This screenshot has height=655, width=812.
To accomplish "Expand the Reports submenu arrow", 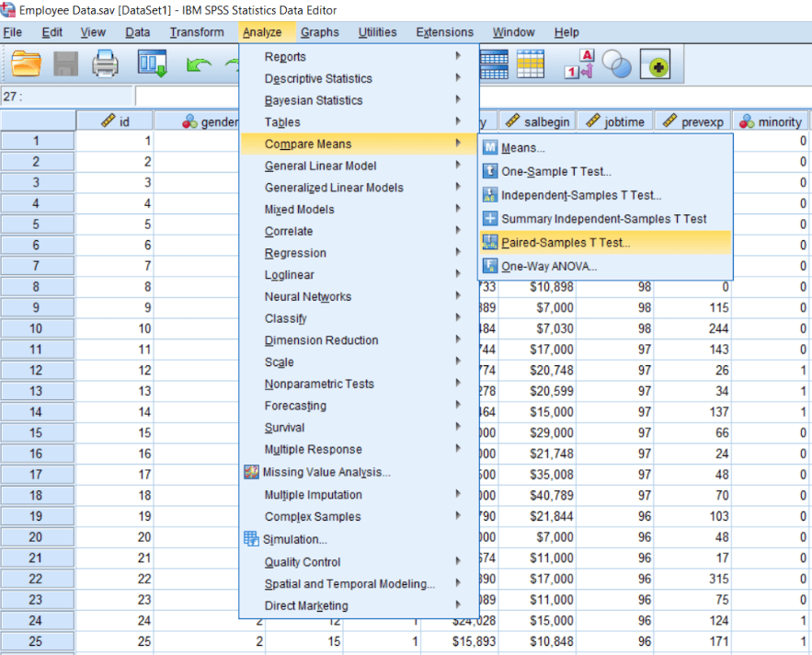I will pyautogui.click(x=458, y=55).
